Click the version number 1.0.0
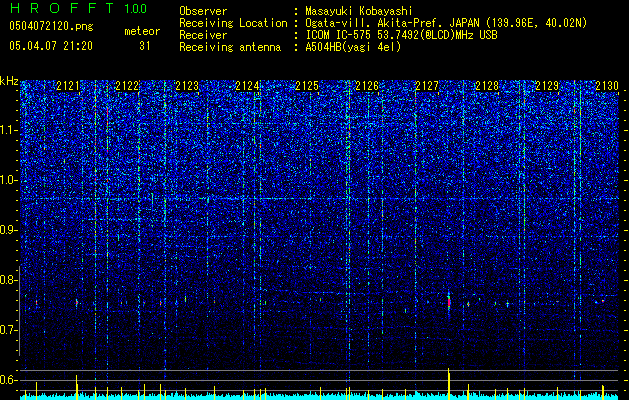The image size is (629, 400). [x=135, y=8]
